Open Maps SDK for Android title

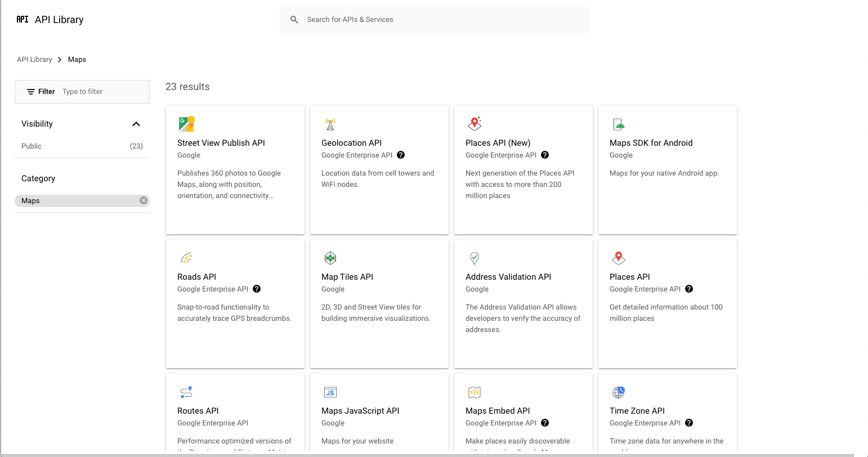[651, 143]
